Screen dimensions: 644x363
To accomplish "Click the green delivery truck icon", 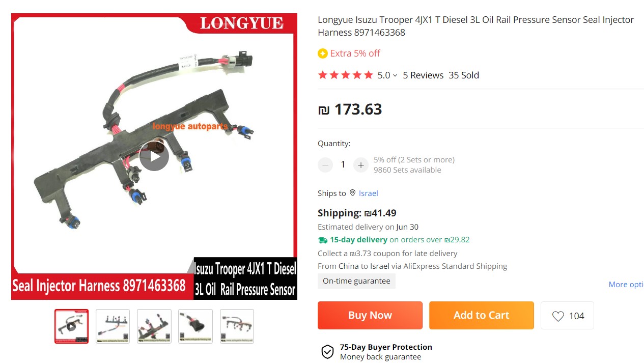I will point(323,240).
